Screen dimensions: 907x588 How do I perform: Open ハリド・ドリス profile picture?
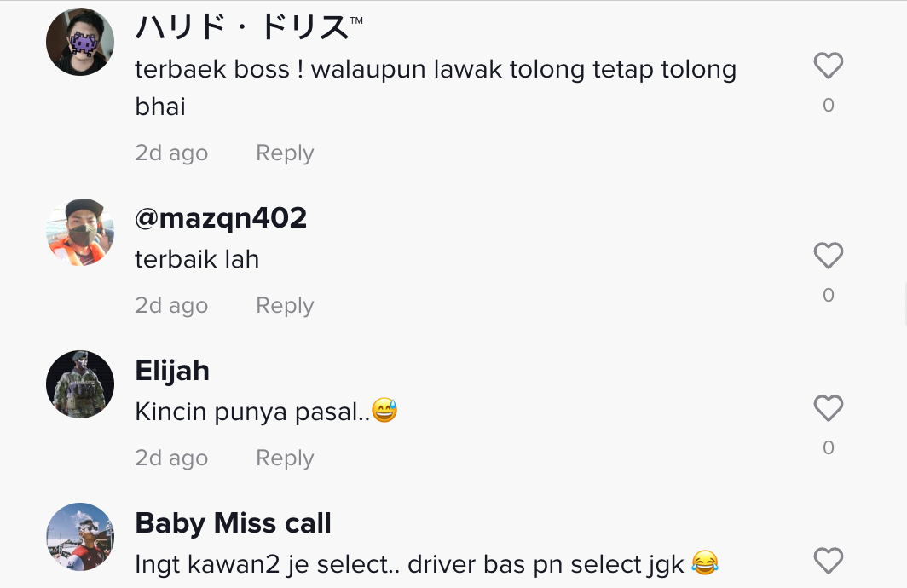[80, 42]
